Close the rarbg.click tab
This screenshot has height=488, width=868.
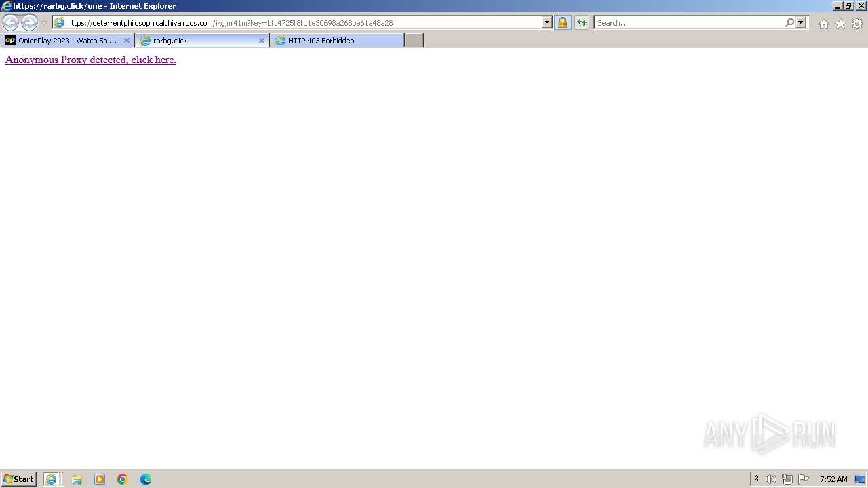click(262, 41)
